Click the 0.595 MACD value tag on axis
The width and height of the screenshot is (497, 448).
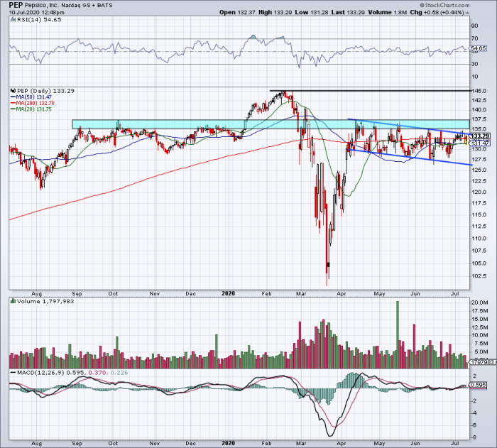tap(478, 386)
